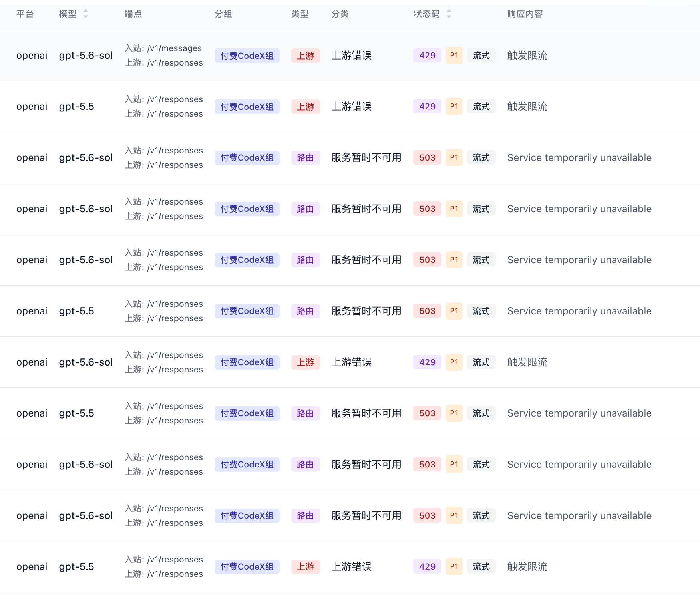700x600 pixels.
Task: Select gpt-5.5 model name in the first gpt-5.5 row
Action: [76, 107]
